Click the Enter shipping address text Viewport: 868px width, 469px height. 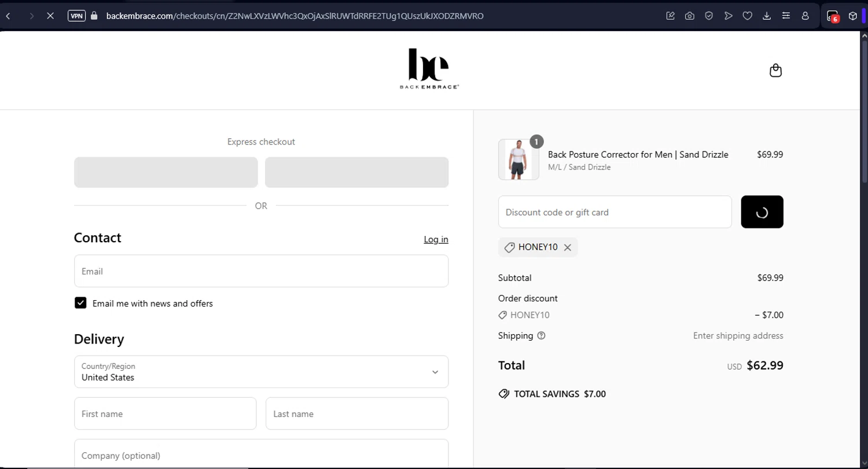click(738, 335)
